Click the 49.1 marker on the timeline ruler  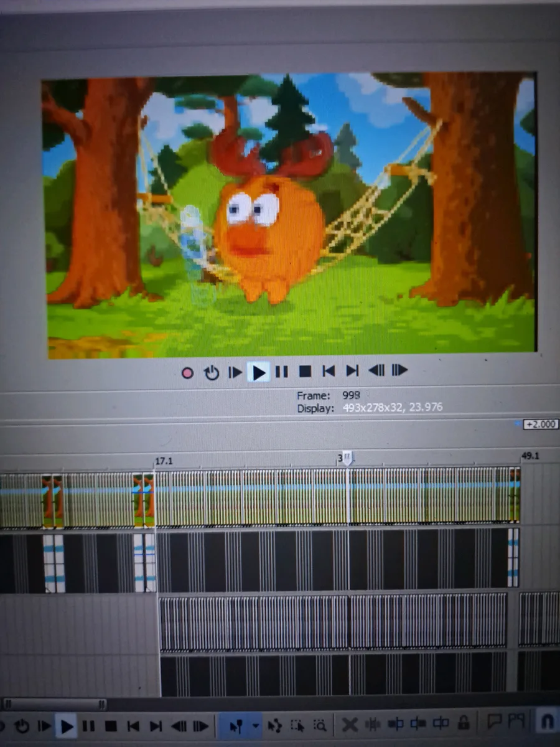click(531, 456)
